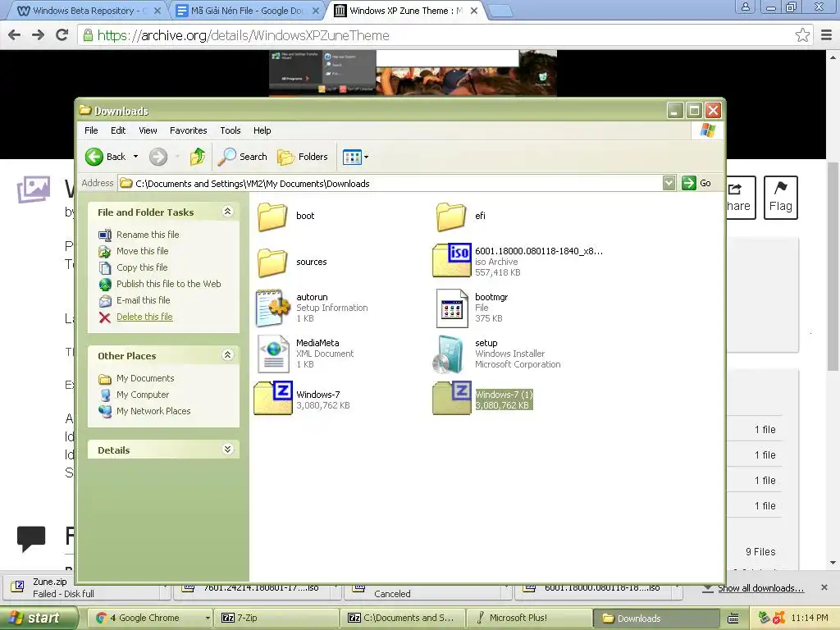Bookmark page with the star icon
Screen dimensions: 840x630
click(x=802, y=35)
